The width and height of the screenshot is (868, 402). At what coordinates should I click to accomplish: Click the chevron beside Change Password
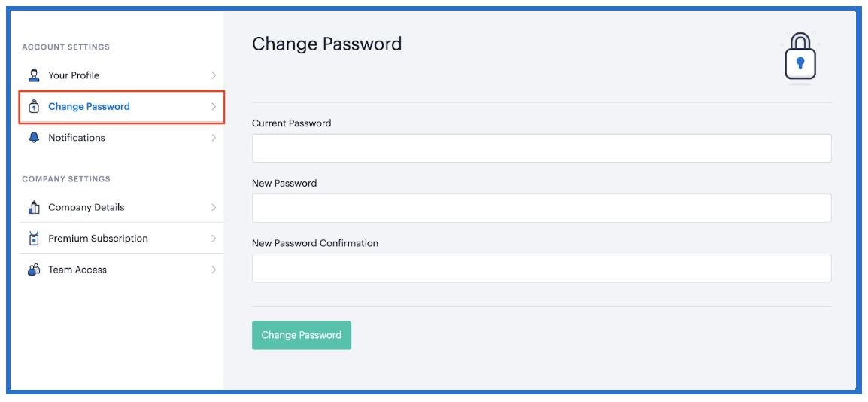[214, 106]
